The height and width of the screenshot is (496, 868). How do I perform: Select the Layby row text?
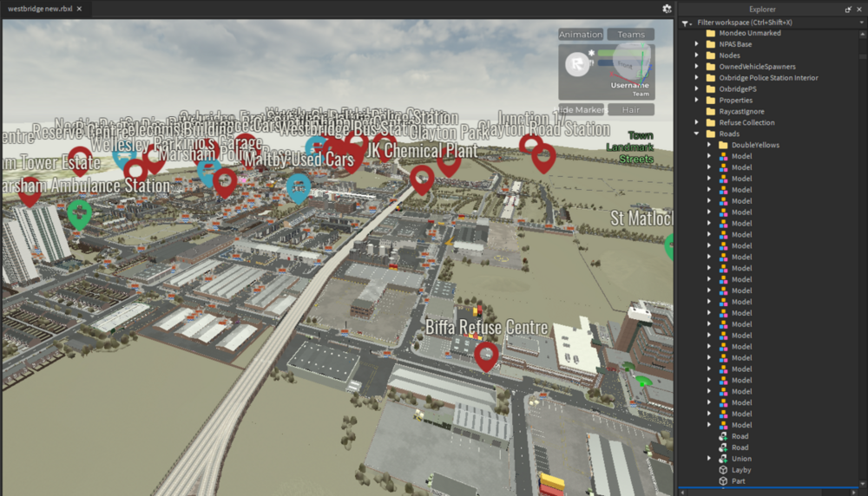(741, 470)
